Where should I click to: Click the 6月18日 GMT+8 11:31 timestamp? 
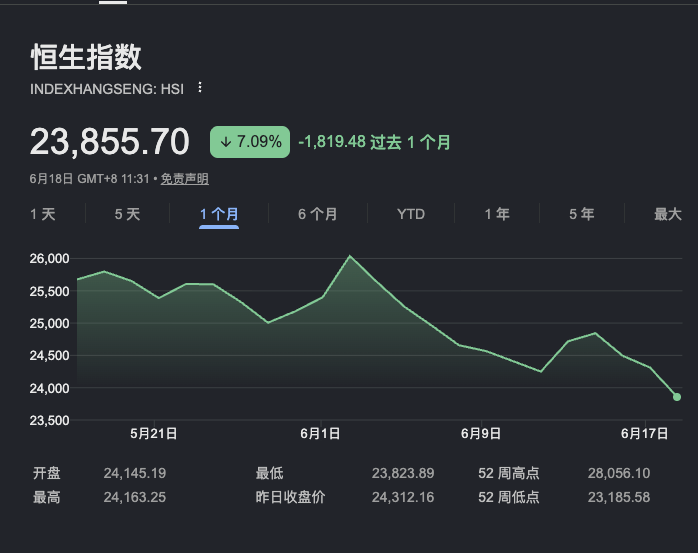point(89,179)
